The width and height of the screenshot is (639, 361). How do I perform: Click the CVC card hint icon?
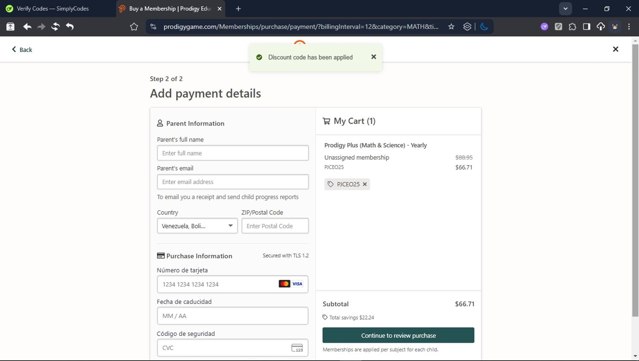[x=297, y=348]
